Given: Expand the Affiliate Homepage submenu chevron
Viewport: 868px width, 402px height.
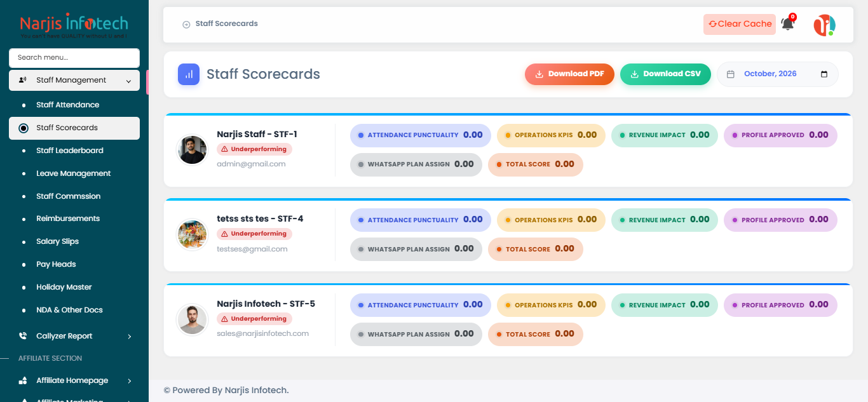Looking at the screenshot, I should coord(129,380).
